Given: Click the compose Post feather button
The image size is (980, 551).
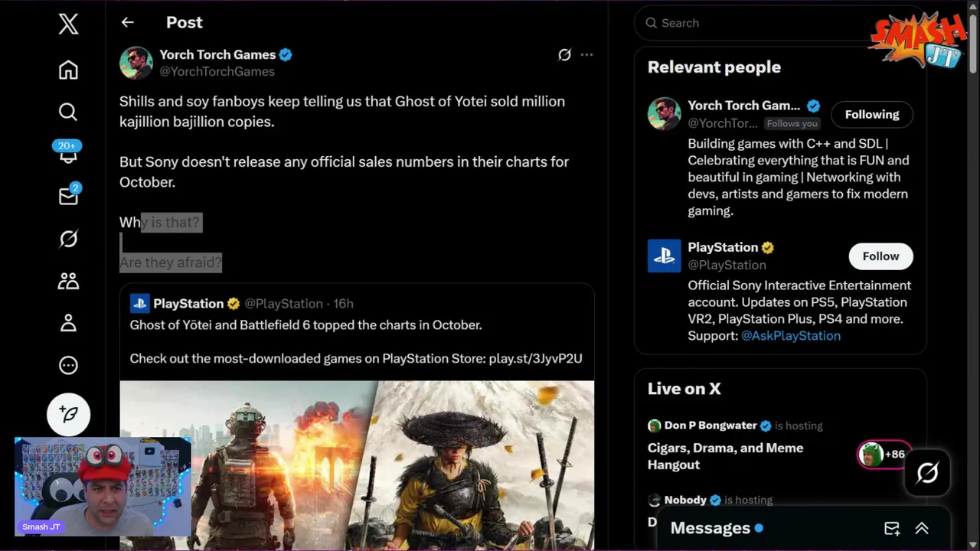Looking at the screenshot, I should click(x=68, y=414).
